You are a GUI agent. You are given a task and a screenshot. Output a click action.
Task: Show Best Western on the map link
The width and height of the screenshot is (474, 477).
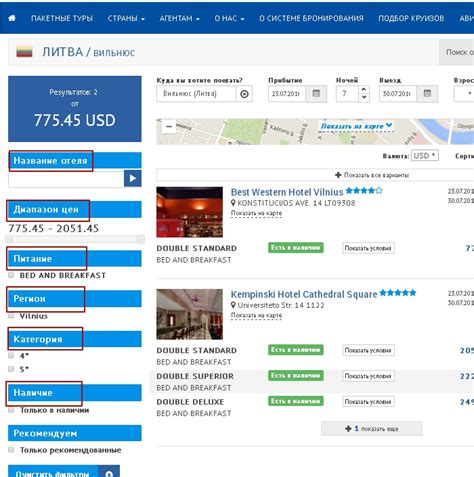click(256, 213)
